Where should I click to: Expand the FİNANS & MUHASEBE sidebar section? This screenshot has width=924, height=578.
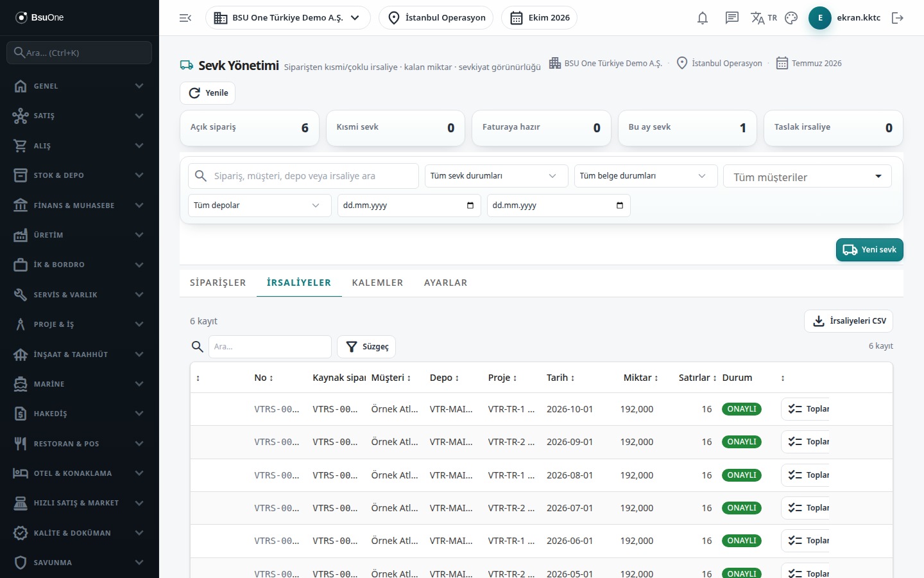tap(80, 206)
